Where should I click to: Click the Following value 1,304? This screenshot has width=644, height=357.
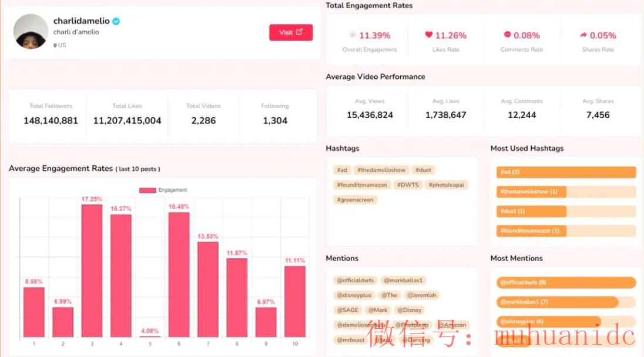point(275,121)
